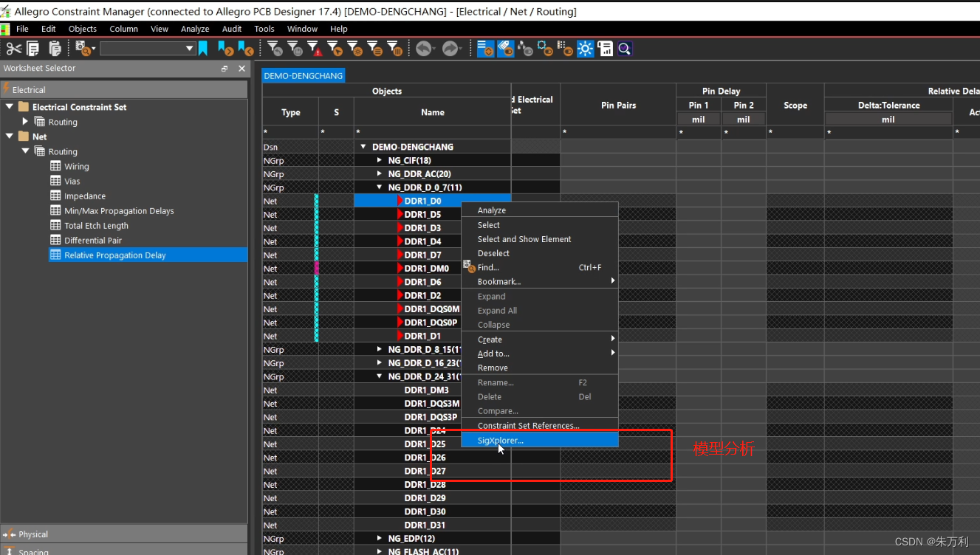Click the report sheet toolbar icon
Viewport: 980px width, 555px height.
pyautogui.click(x=606, y=49)
